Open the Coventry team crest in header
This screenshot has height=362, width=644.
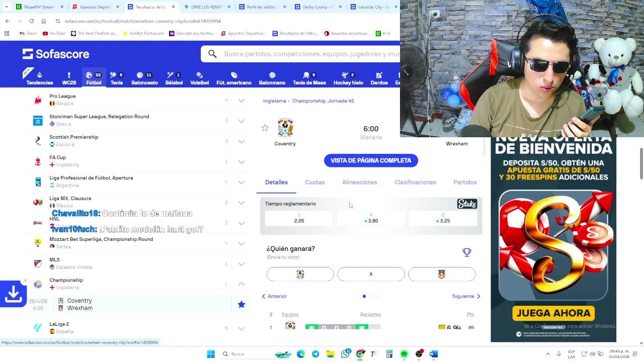285,128
